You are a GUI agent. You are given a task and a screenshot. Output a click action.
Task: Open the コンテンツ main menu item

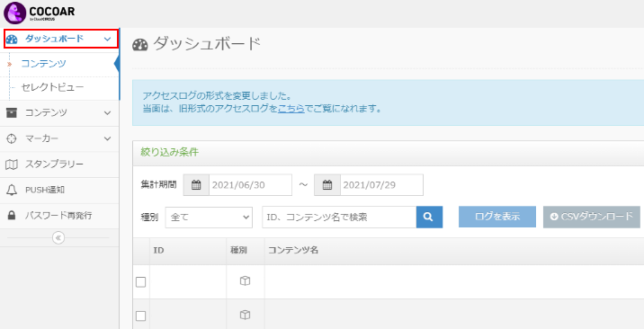click(59, 112)
